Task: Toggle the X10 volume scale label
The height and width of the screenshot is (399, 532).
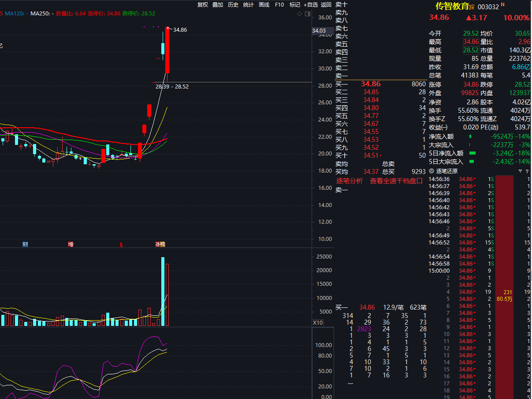Action: point(318,322)
